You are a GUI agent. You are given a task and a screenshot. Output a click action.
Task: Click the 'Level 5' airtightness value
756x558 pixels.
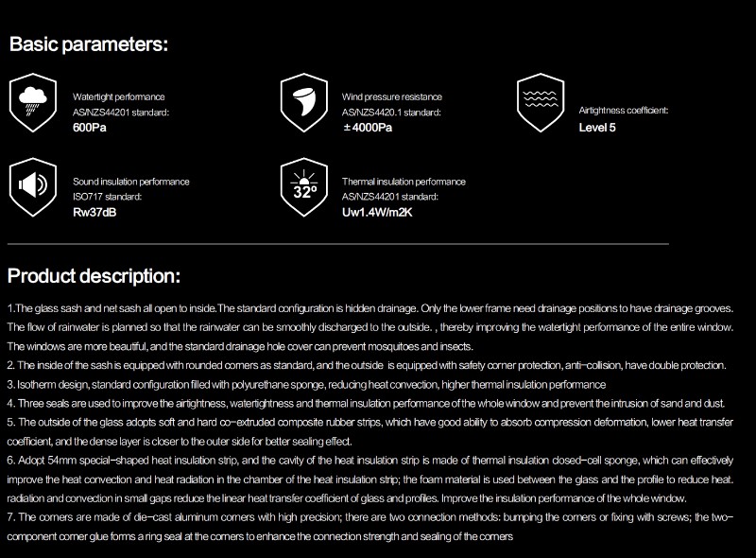click(x=597, y=128)
